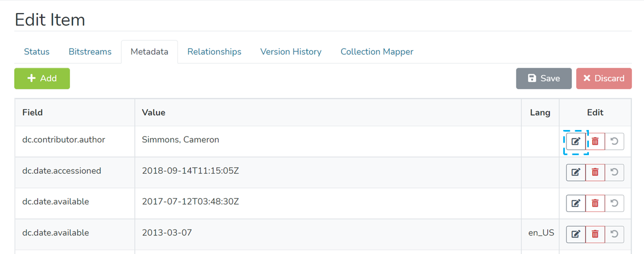
Task: Click the green Add button
Action: [42, 79]
